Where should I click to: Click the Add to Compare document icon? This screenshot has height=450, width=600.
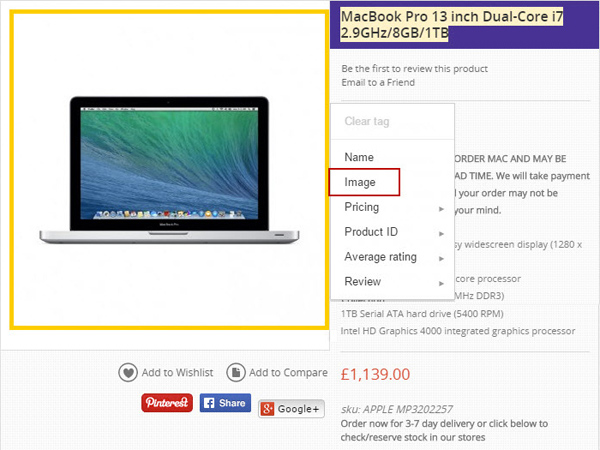point(236,372)
